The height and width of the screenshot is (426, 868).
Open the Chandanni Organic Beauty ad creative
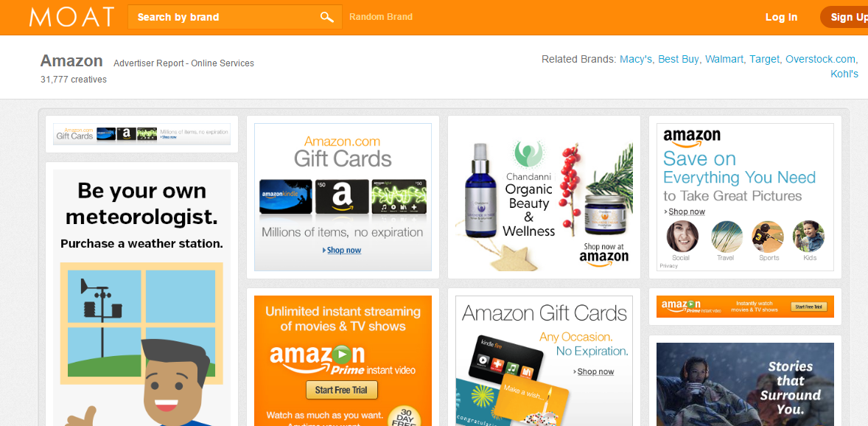pos(545,198)
